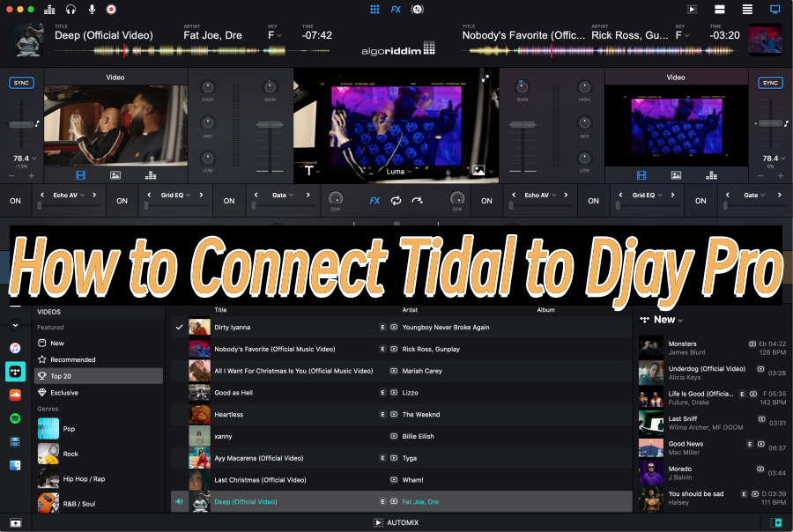The width and height of the screenshot is (793, 532).
Task: Select the film strip icon under left deck video
Action: click(x=80, y=175)
